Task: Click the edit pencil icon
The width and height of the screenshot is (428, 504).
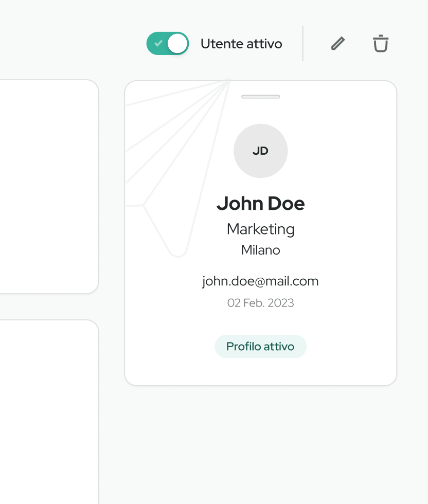Action: coord(337,44)
